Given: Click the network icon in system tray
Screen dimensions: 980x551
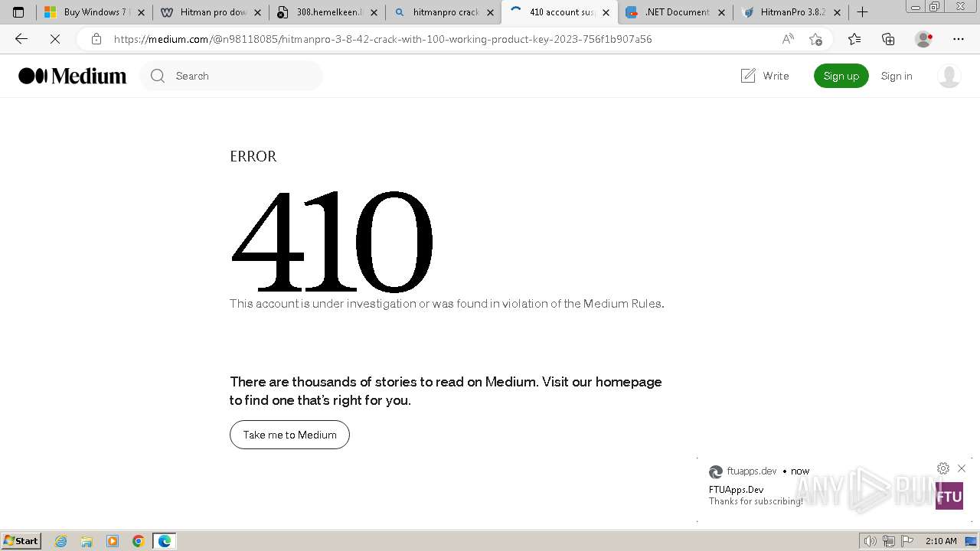Looking at the screenshot, I should coord(889,541).
